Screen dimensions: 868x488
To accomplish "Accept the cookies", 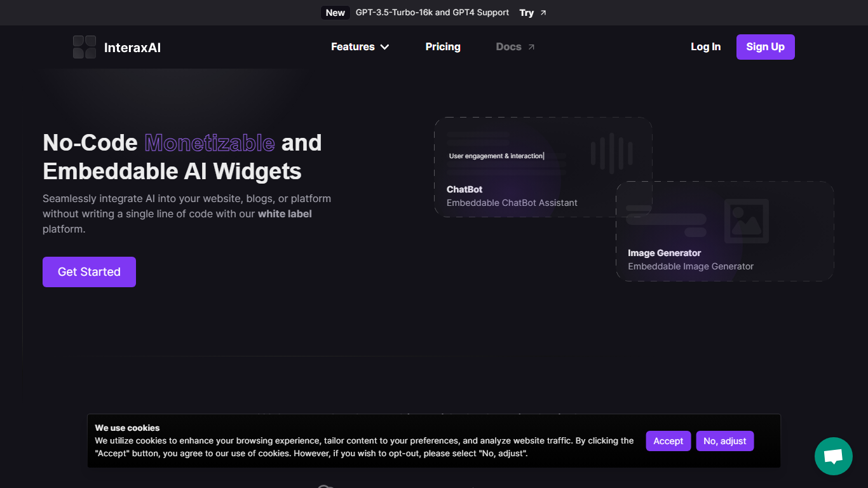I will [668, 441].
